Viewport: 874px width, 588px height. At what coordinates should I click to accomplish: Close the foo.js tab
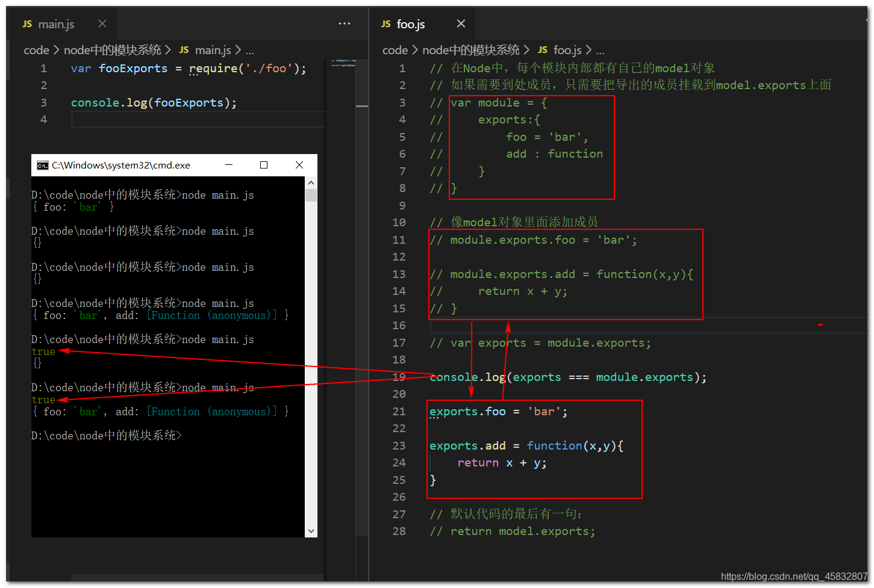tap(461, 23)
